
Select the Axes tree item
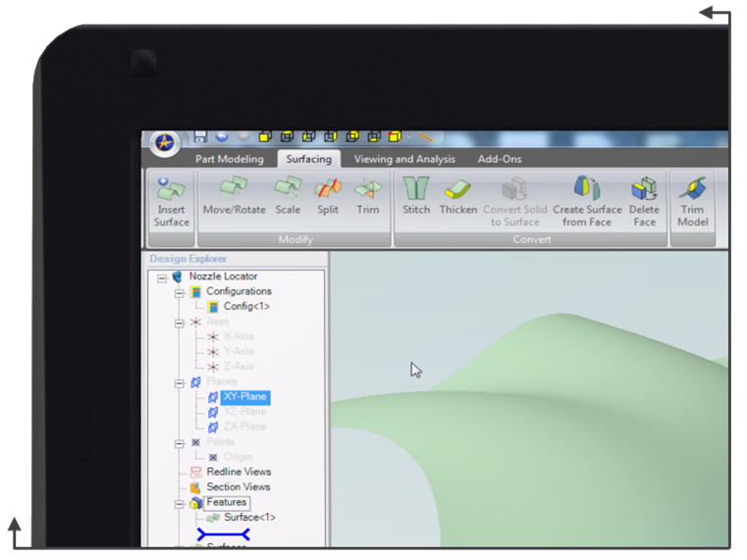tap(217, 321)
